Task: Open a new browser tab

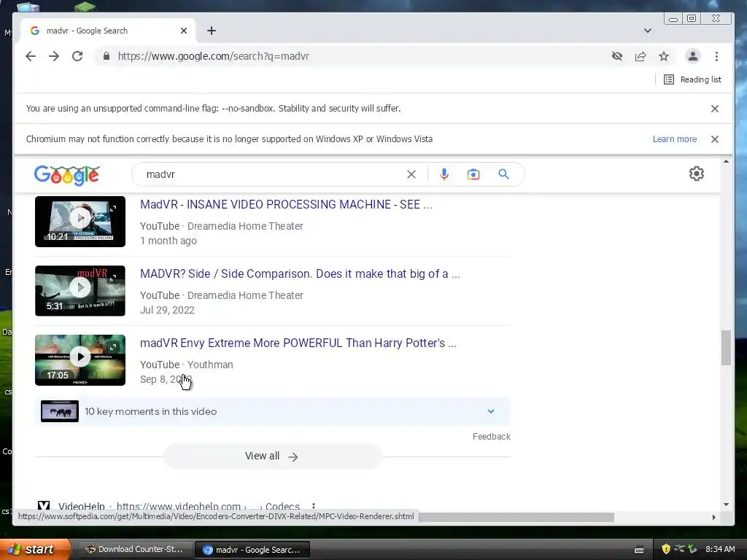Action: tap(212, 31)
